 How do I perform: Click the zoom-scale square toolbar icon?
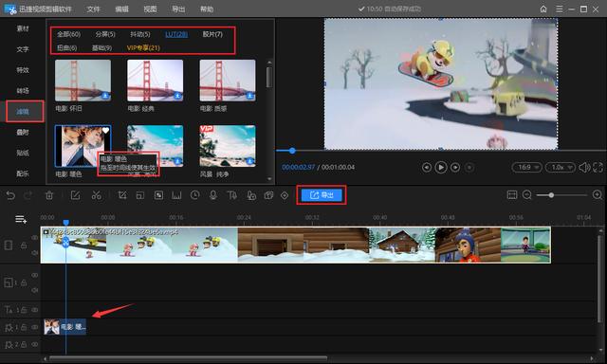140,195
